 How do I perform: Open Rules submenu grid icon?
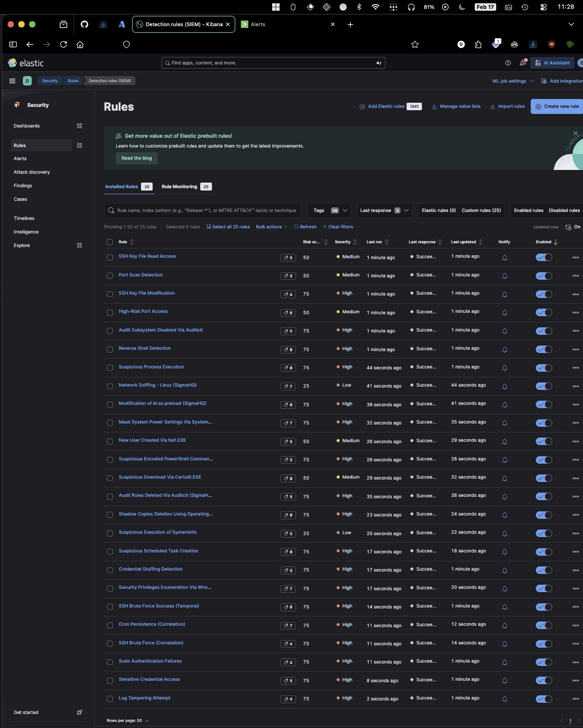pyautogui.click(x=79, y=146)
